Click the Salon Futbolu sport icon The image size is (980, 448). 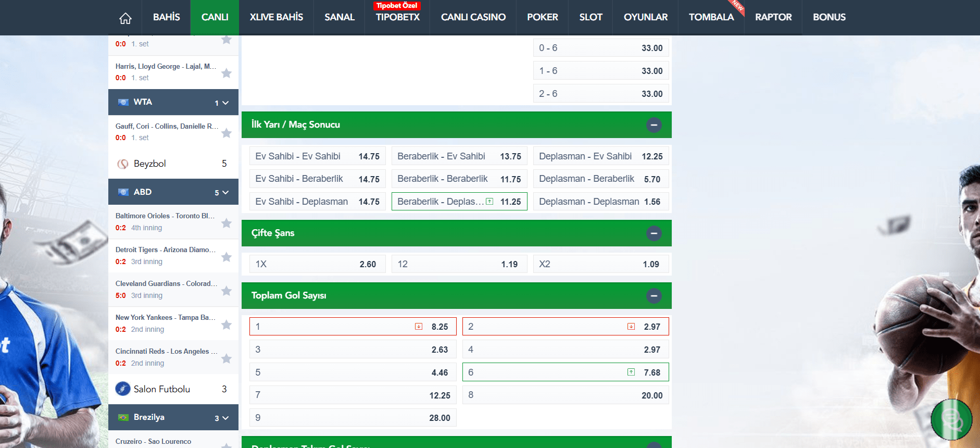click(123, 389)
